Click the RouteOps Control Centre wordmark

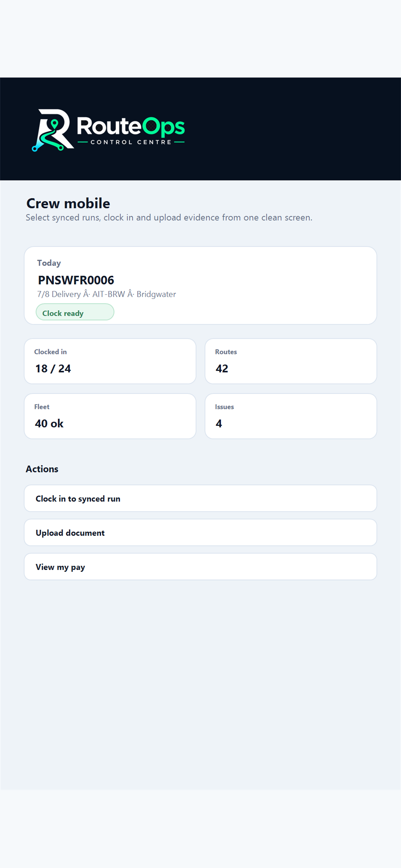coord(131,131)
